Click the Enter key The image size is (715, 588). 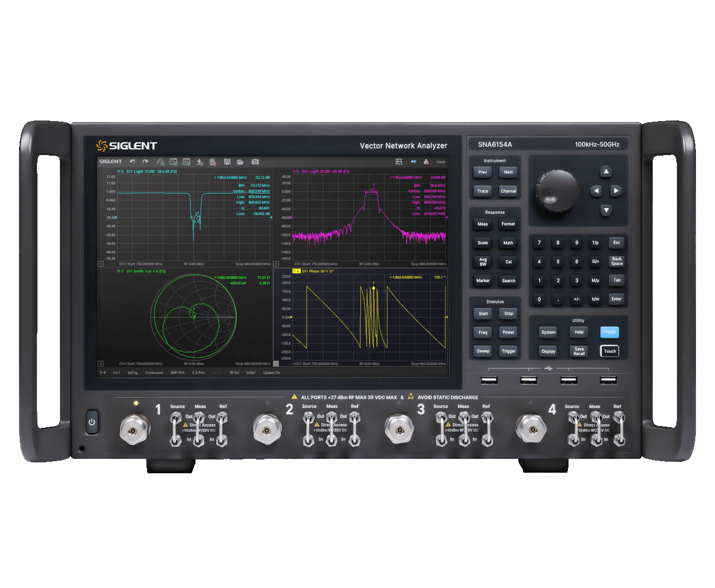click(x=616, y=299)
